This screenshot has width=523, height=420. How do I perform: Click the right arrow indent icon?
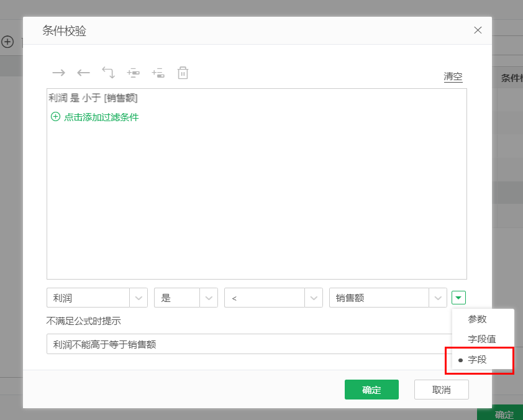coord(58,73)
